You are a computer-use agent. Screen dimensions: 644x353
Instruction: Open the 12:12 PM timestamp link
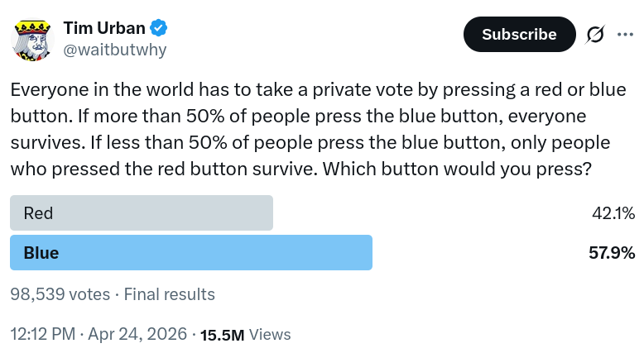[x=41, y=335]
